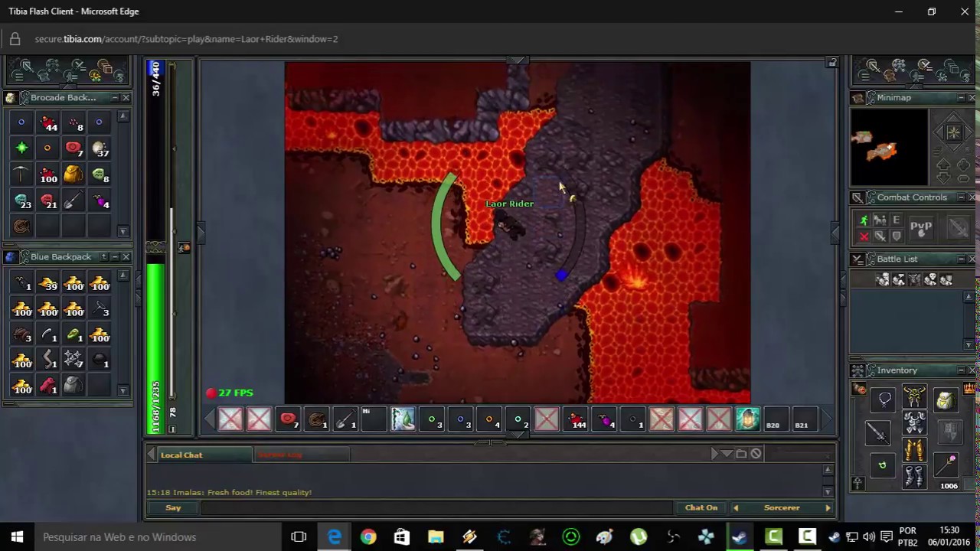The width and height of the screenshot is (980, 551).
Task: Click the throwing stars stack of 7
Action: 73,359
